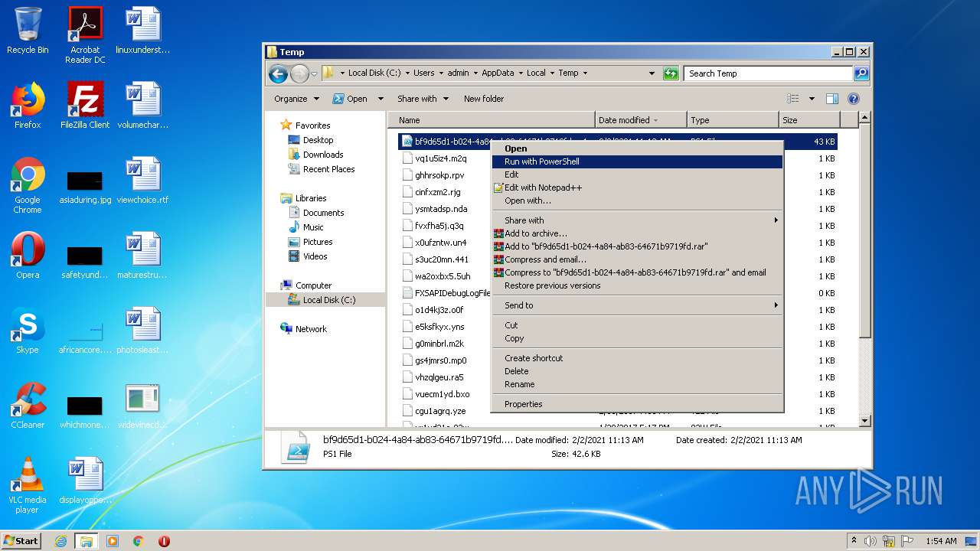980x551 pixels.
Task: Open the change view options dropdown arrow
Action: point(812,99)
